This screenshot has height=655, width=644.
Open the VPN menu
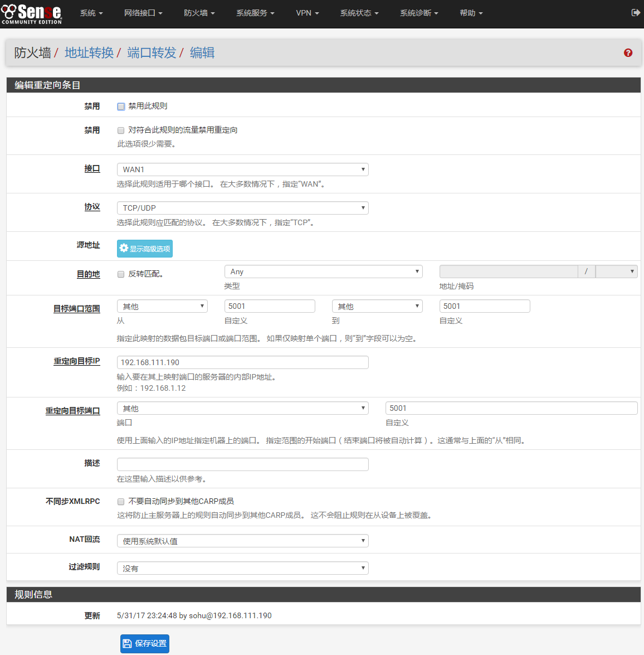pos(307,13)
